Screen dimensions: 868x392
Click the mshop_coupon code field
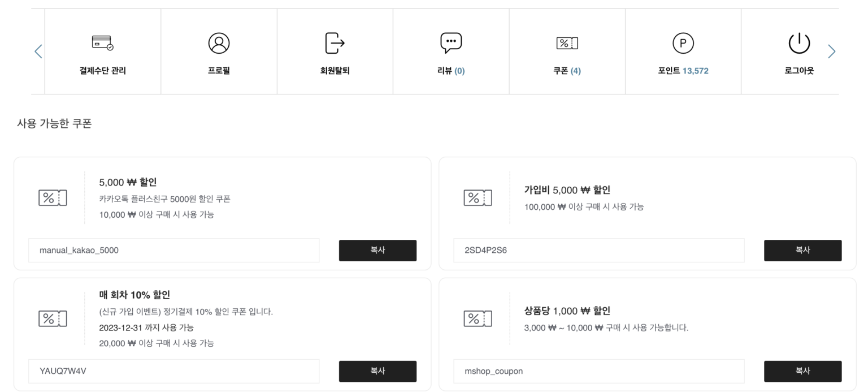(598, 371)
